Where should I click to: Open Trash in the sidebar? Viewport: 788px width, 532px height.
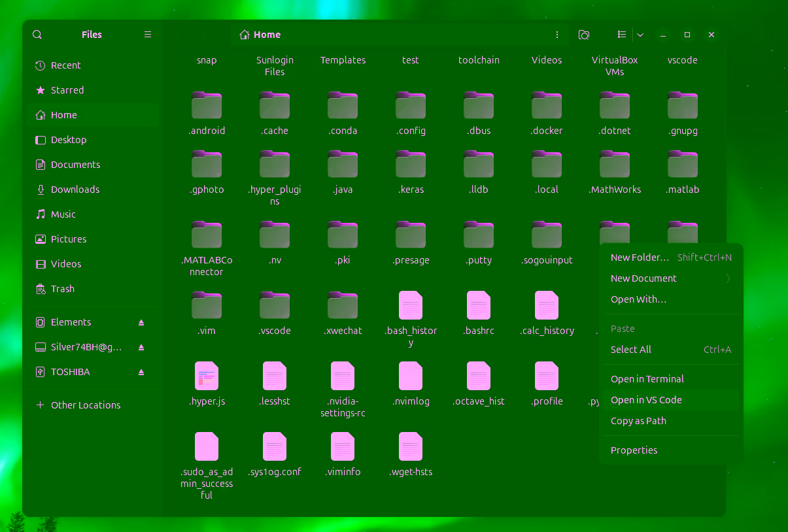63,289
